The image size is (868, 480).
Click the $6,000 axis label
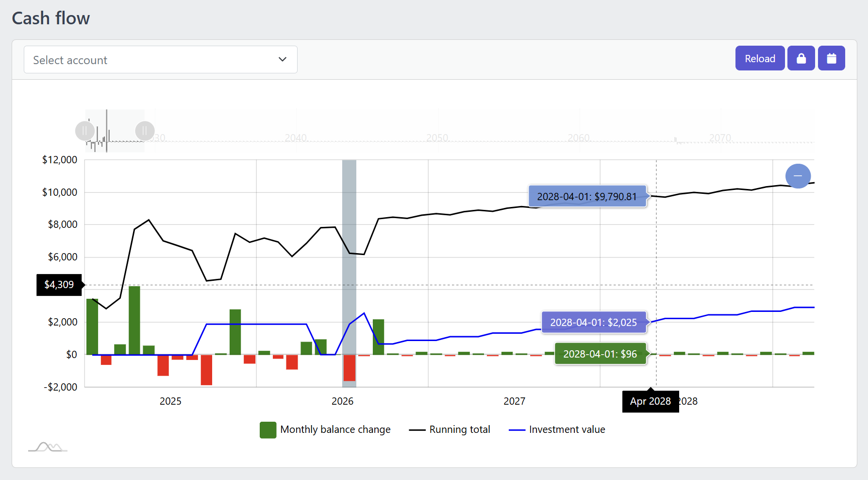(63, 257)
